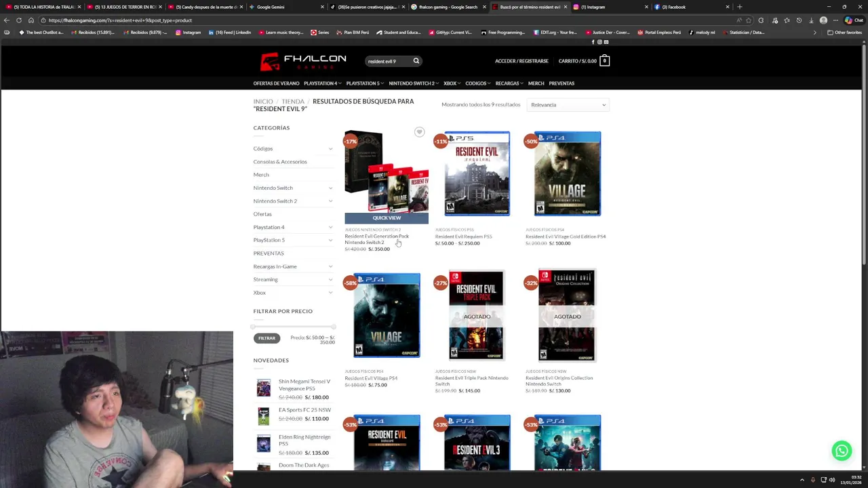
Task: Expand the Streaming category chevron
Action: tap(331, 279)
